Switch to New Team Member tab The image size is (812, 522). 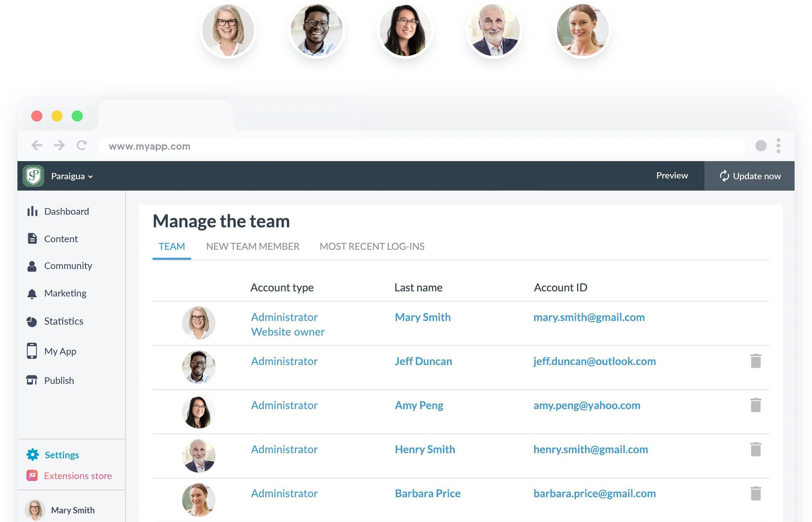pos(252,246)
